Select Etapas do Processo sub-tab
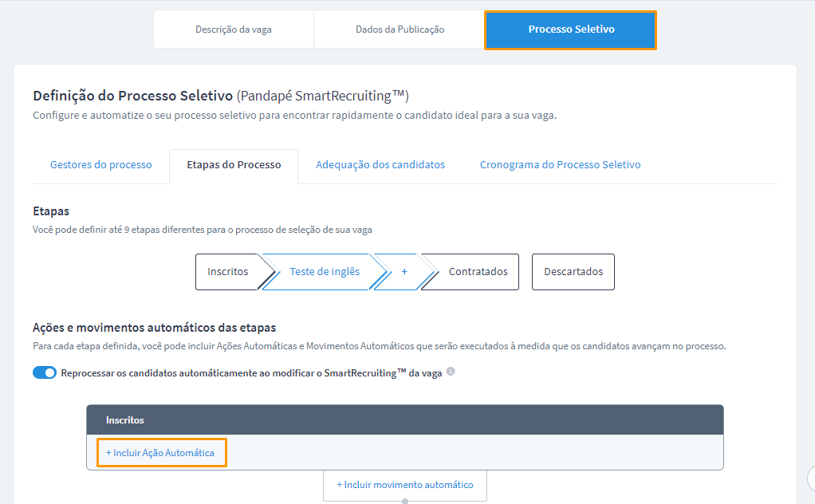 click(234, 165)
